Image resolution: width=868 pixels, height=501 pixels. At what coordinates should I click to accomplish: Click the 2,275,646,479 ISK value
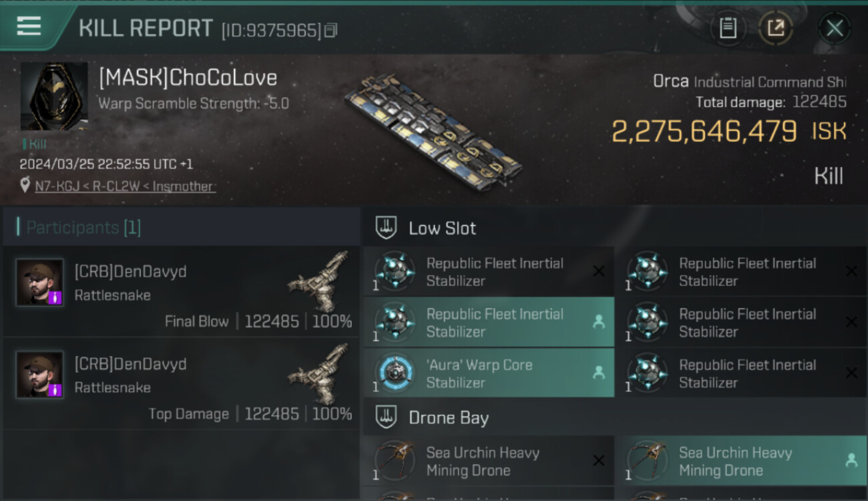(704, 131)
